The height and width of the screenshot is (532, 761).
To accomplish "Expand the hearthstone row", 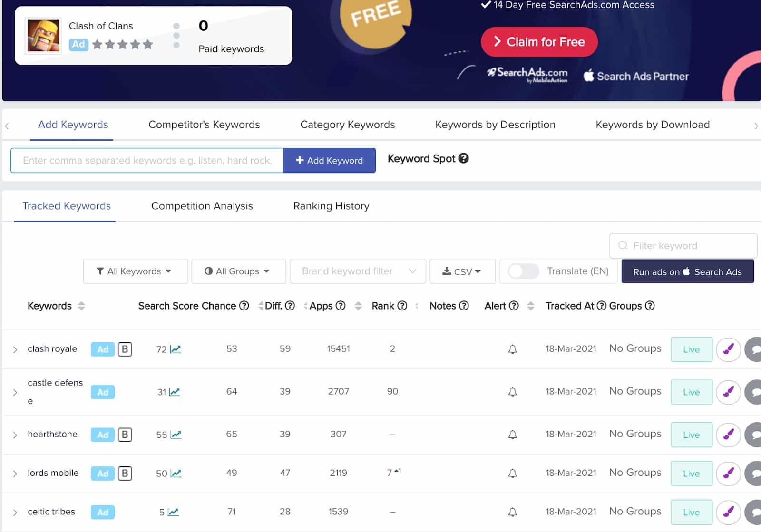I will (x=15, y=435).
